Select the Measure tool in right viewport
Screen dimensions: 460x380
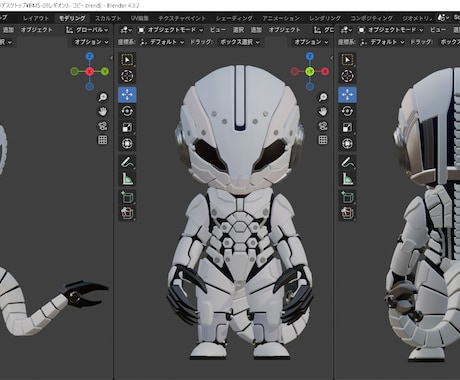point(347,179)
